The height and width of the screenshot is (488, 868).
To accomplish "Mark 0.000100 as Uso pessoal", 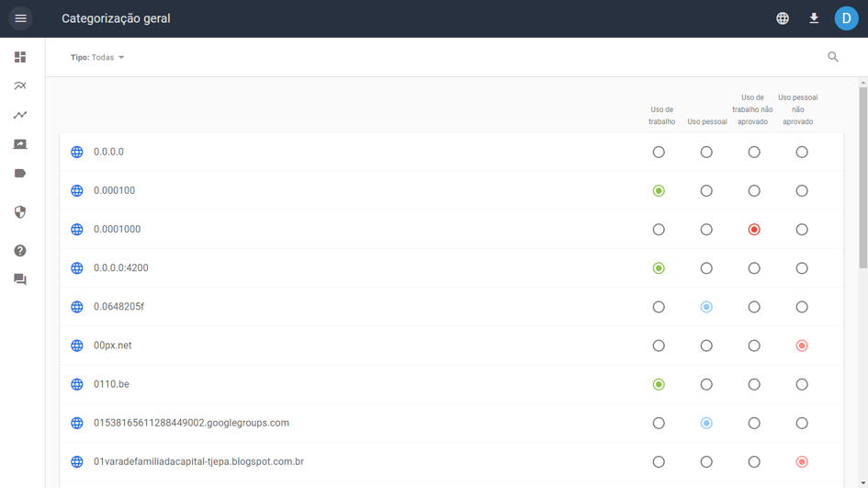I will click(x=706, y=191).
